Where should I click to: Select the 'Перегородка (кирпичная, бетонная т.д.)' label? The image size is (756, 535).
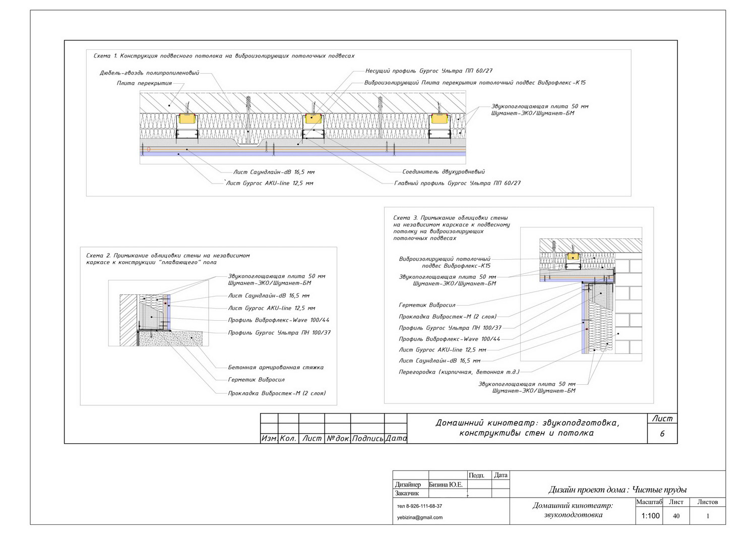(459, 372)
